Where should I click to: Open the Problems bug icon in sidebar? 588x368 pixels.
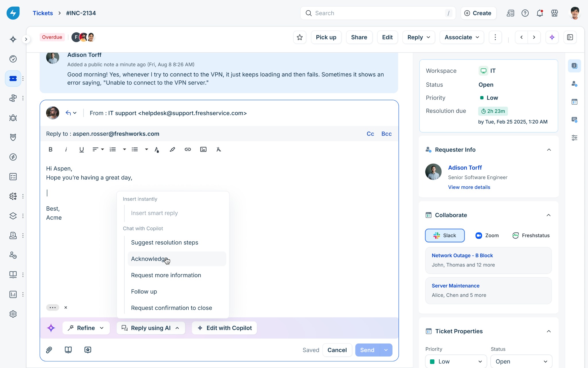coord(13,118)
